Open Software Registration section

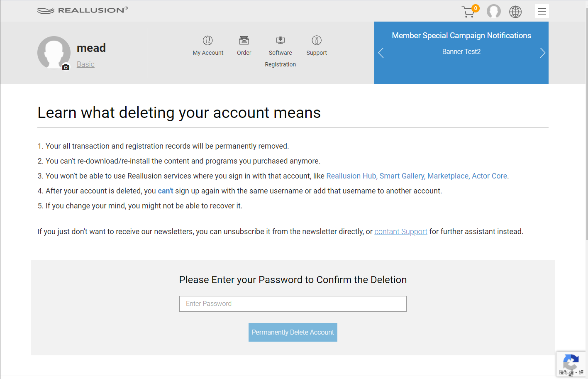281,51
